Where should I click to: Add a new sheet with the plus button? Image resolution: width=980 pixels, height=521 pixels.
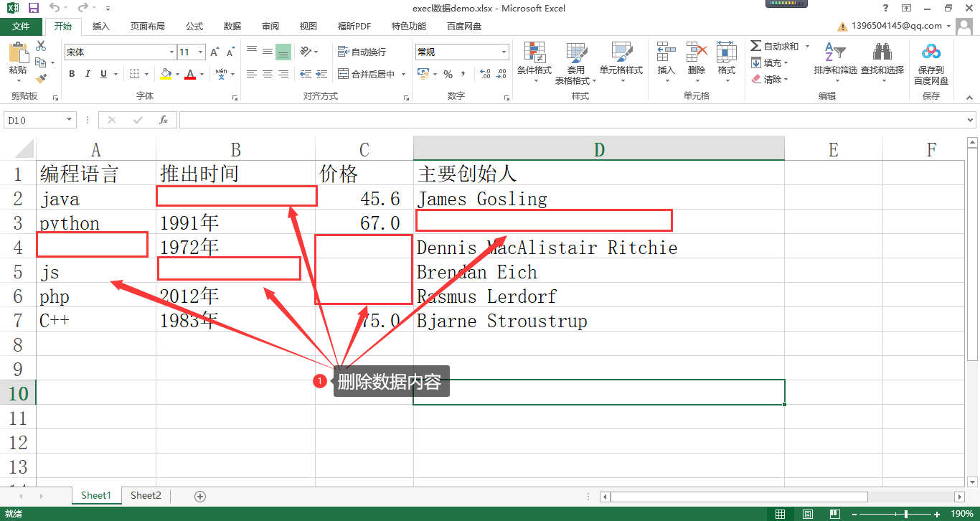click(200, 497)
